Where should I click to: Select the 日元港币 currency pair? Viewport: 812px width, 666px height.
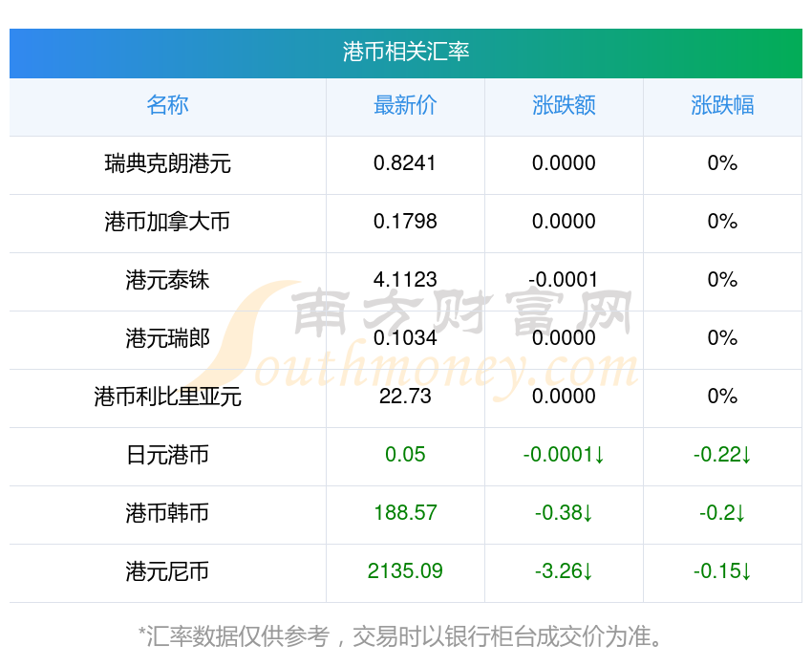pos(167,455)
